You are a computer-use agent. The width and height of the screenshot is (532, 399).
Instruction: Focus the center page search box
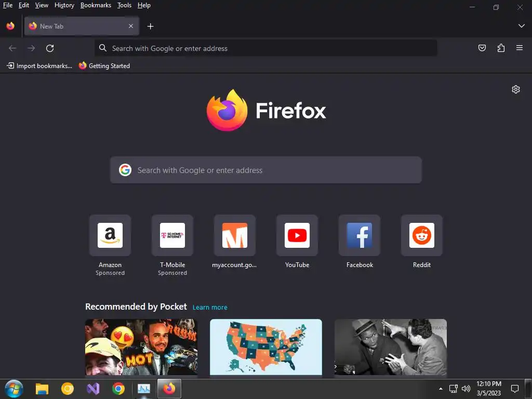coord(265,170)
